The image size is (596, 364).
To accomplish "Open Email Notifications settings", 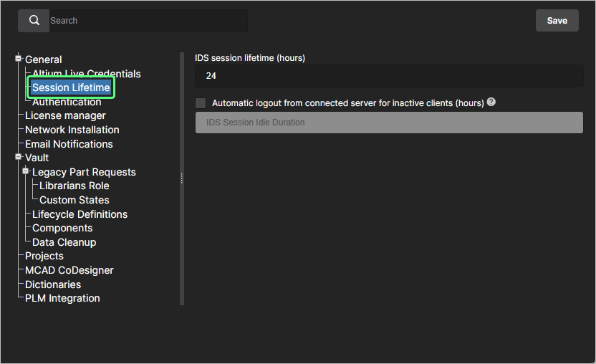I will pyautogui.click(x=69, y=144).
